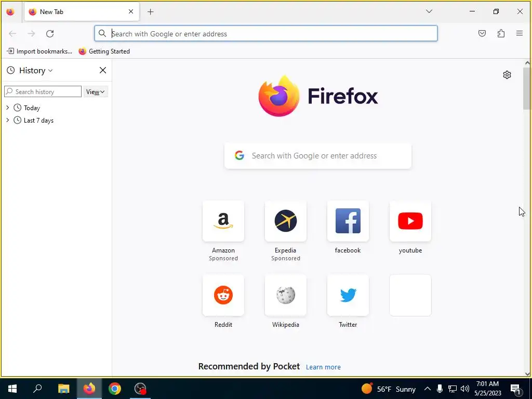Click the empty shortcut tile

pyautogui.click(x=410, y=295)
